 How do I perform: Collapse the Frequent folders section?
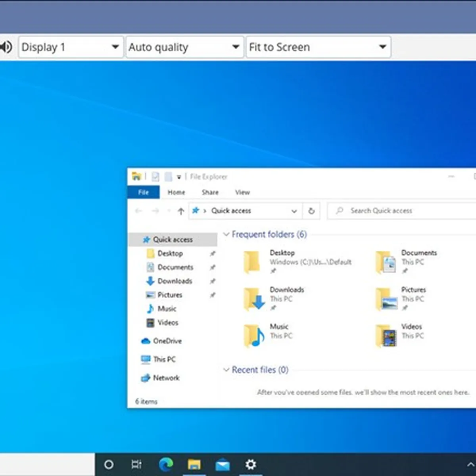coord(226,234)
